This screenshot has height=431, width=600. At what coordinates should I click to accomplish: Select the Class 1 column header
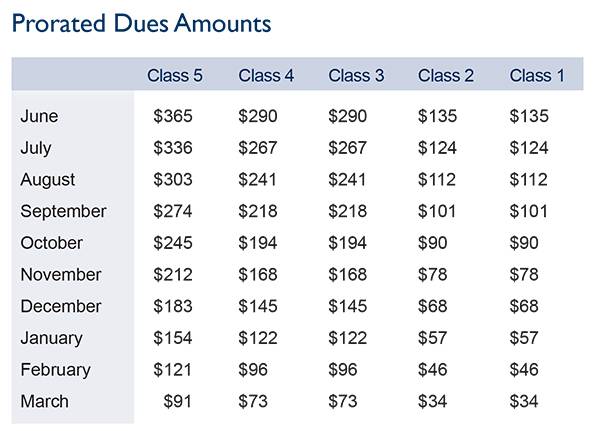(537, 75)
